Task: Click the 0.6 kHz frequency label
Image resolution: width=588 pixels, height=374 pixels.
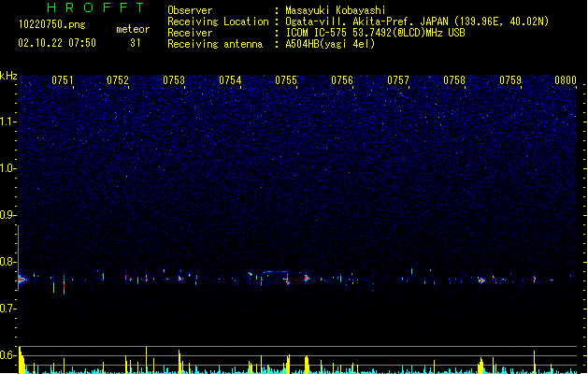Action: (8, 355)
